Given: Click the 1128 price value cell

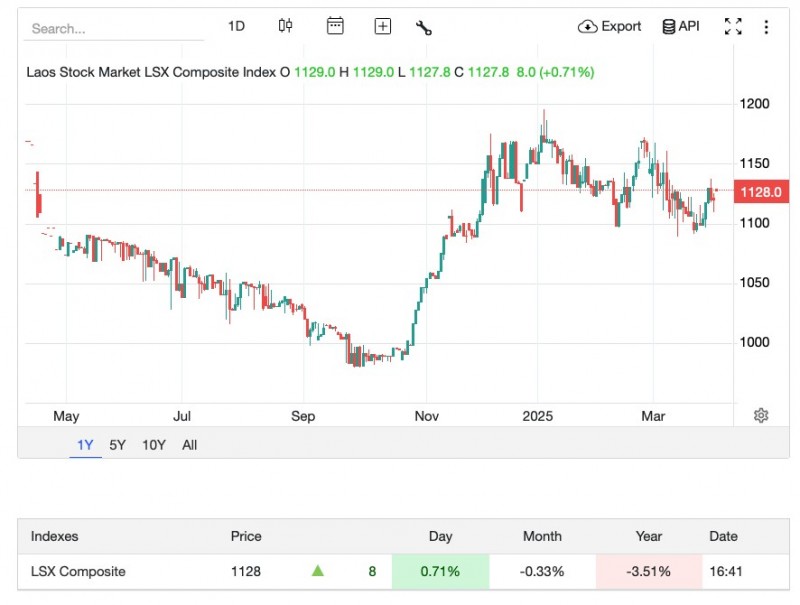Looking at the screenshot, I should tap(246, 571).
